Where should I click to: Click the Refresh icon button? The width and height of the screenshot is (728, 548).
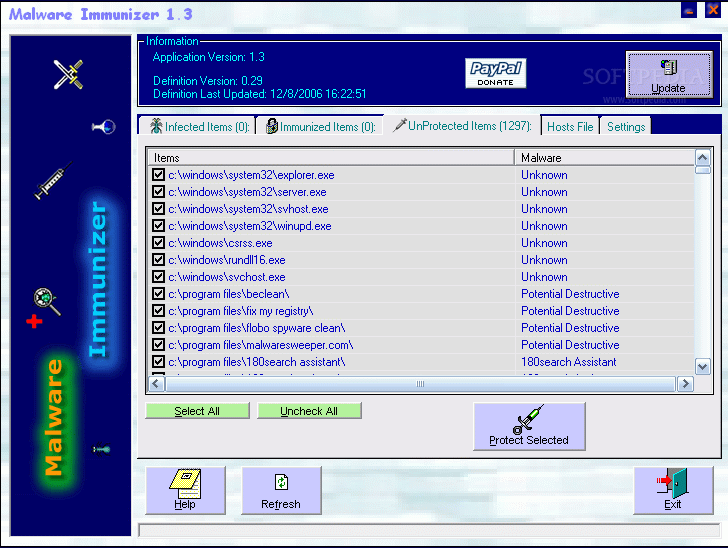click(x=281, y=490)
